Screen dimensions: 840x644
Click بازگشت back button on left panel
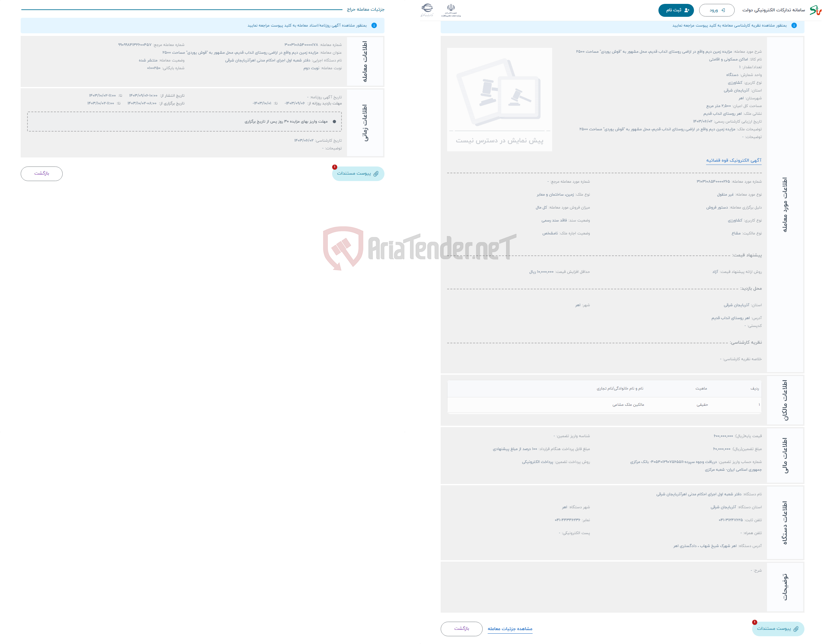point(42,174)
